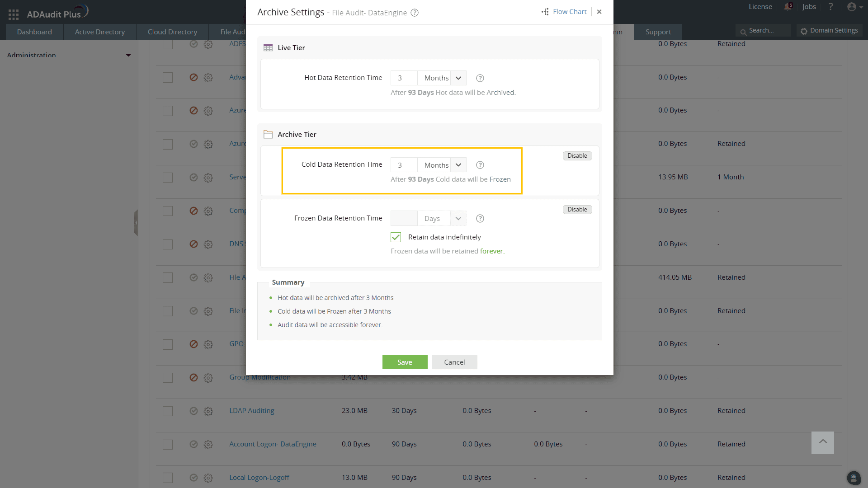Screen dimensions: 868x488
Task: Open the apps grid icon beside ADAudit Plus
Action: (x=14, y=14)
